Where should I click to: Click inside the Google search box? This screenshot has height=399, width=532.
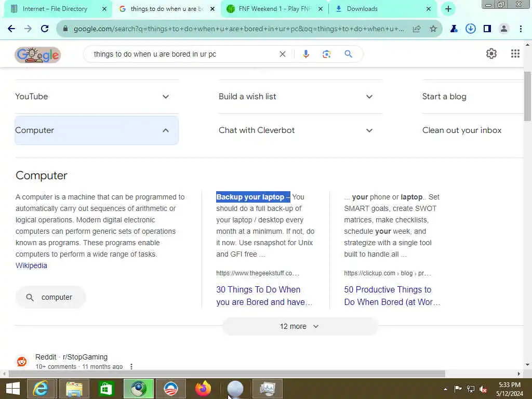pyautogui.click(x=185, y=54)
